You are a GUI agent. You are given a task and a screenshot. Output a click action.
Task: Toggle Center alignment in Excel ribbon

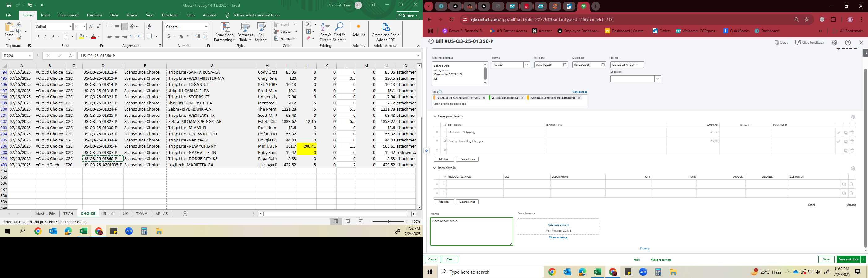click(117, 36)
